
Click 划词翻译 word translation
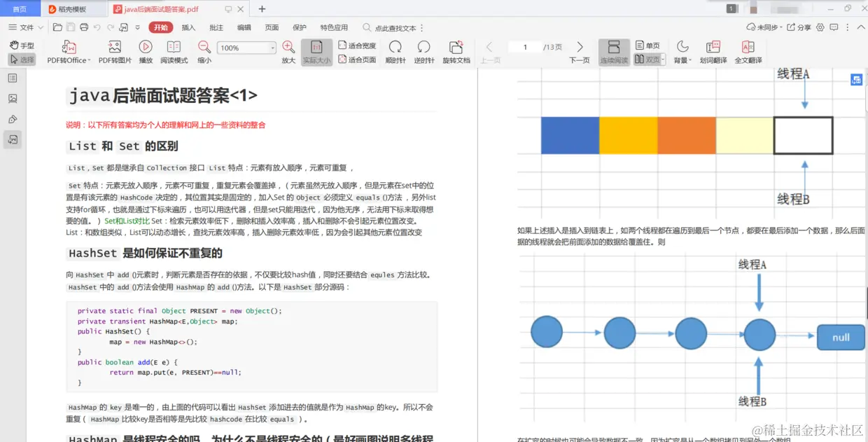(713, 53)
